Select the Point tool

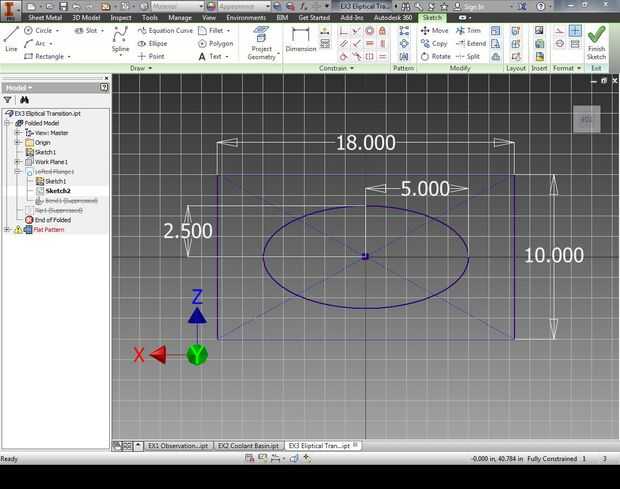pyautogui.click(x=151, y=57)
